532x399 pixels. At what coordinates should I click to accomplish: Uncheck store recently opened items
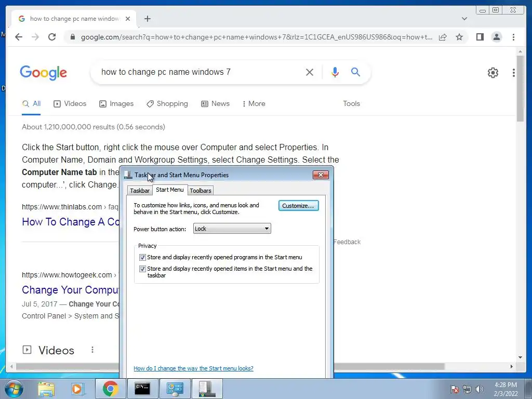coord(142,269)
